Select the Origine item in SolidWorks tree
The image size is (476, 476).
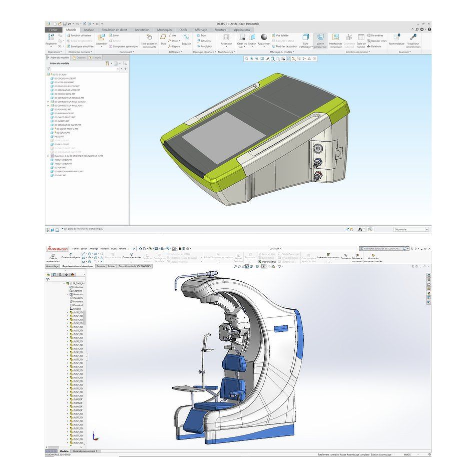75,309
